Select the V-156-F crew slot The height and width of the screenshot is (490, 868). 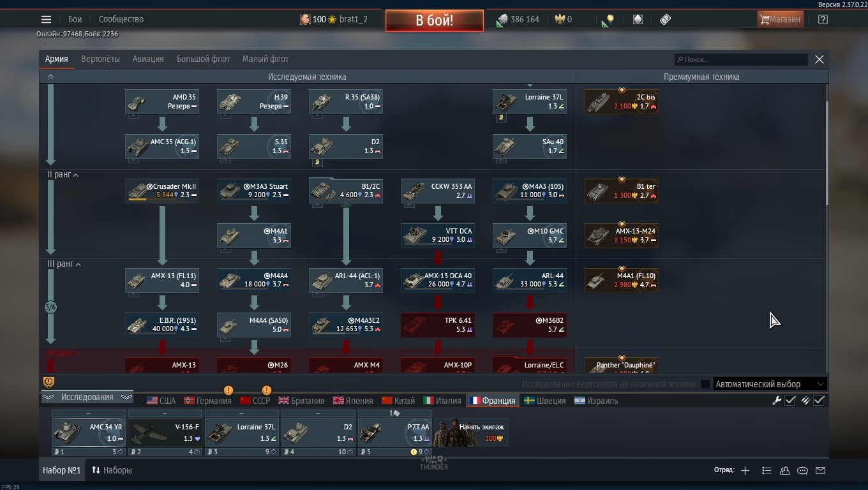tap(165, 433)
